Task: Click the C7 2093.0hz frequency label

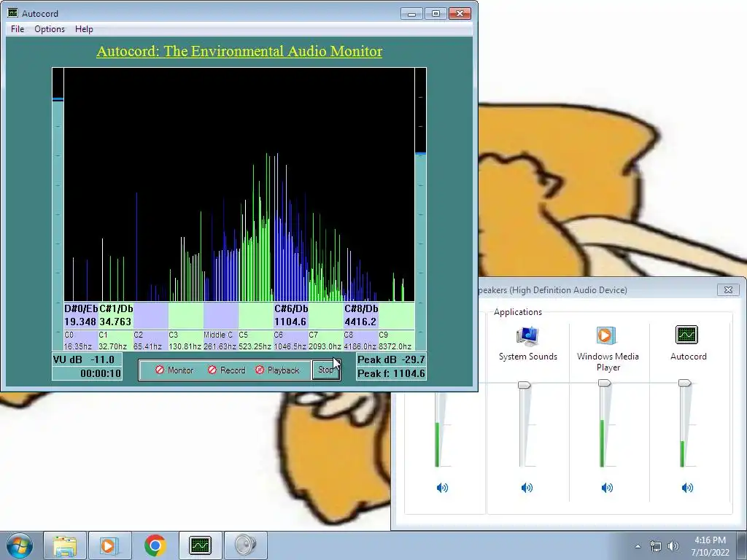Action: tap(325, 341)
